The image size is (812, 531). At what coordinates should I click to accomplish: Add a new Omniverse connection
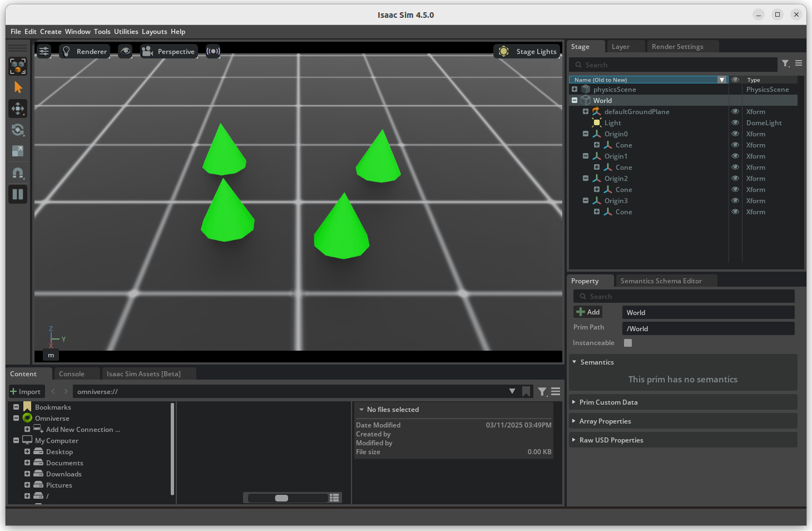(83, 430)
